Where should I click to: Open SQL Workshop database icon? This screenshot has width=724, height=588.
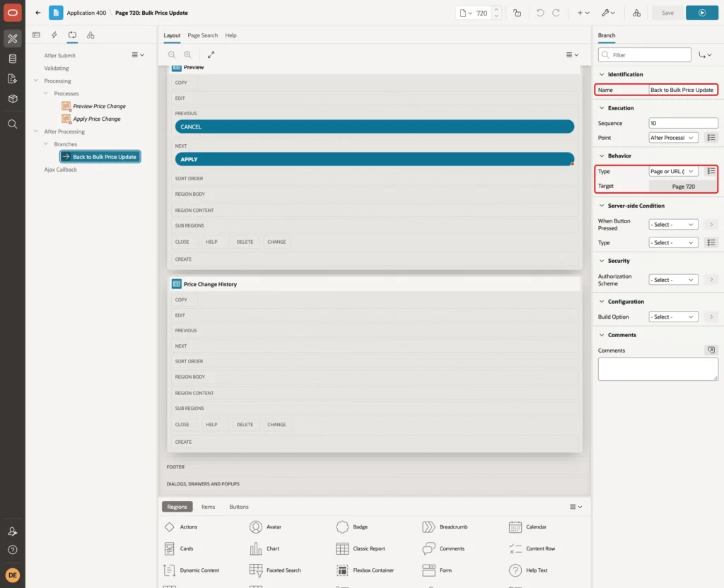(13, 59)
